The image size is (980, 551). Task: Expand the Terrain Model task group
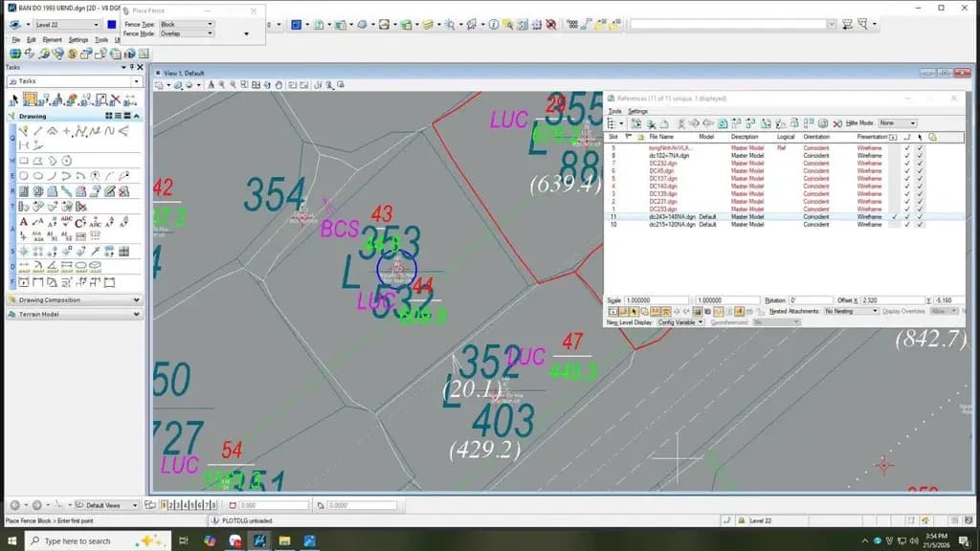(75, 314)
